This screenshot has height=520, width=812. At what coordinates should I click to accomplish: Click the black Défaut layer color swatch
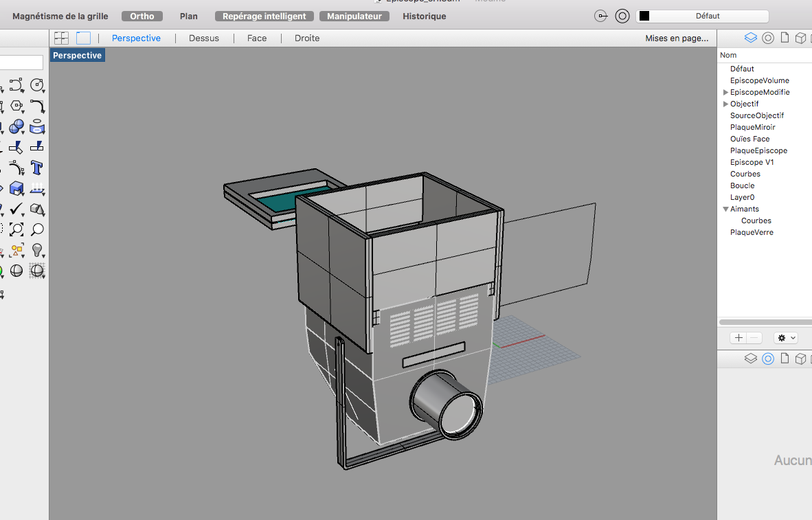point(644,16)
